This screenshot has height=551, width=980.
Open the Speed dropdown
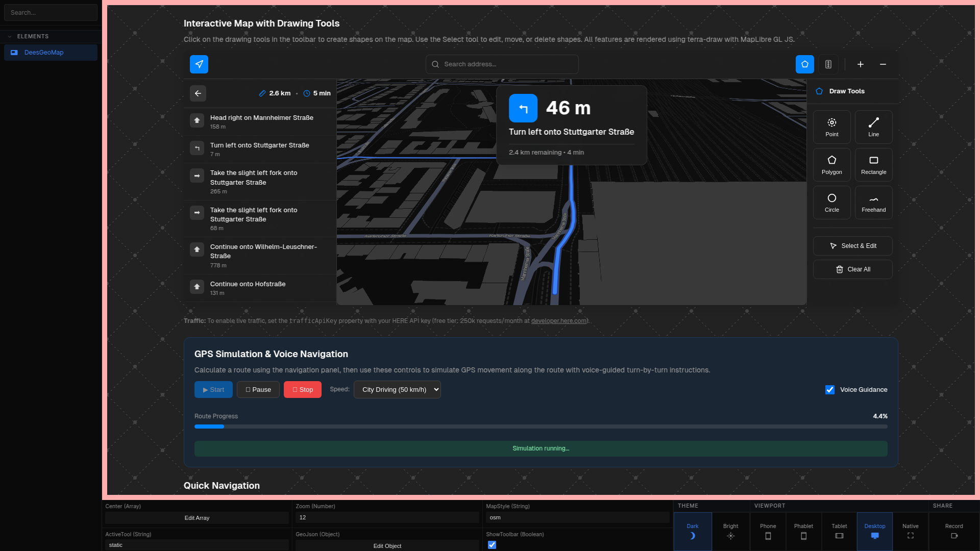pos(397,390)
